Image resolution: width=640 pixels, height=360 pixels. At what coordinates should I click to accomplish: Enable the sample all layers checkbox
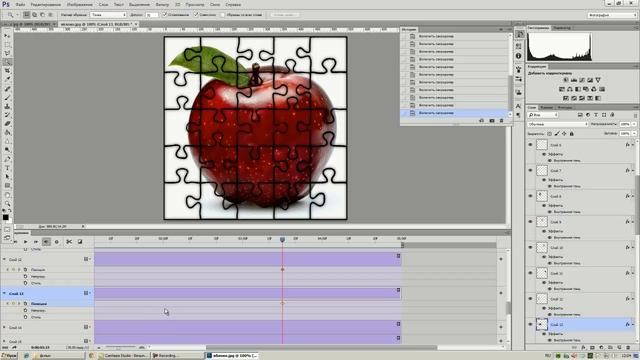[x=223, y=15]
